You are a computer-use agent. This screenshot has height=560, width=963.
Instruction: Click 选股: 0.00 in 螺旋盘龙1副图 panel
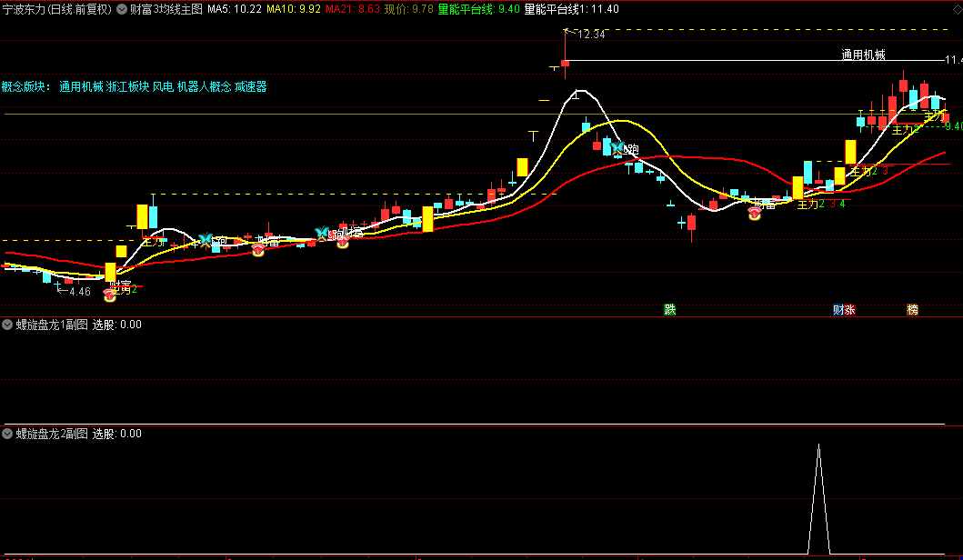116,325
